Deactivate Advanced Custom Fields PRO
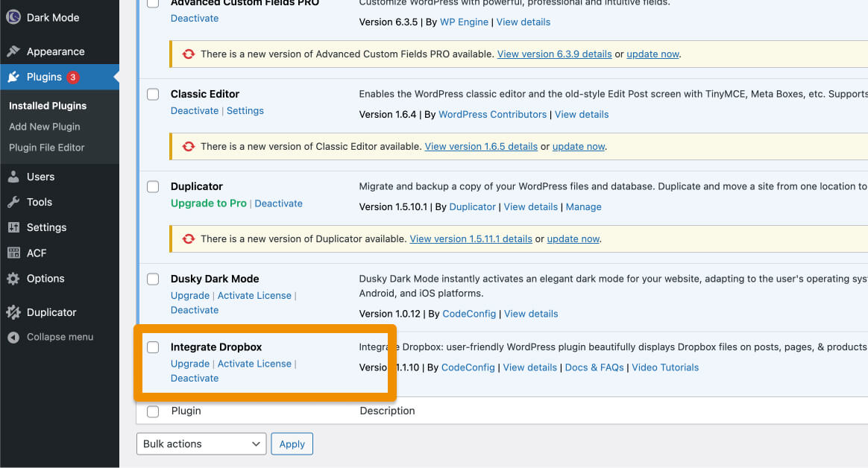Screen dimensions: 868x468 [x=195, y=18]
